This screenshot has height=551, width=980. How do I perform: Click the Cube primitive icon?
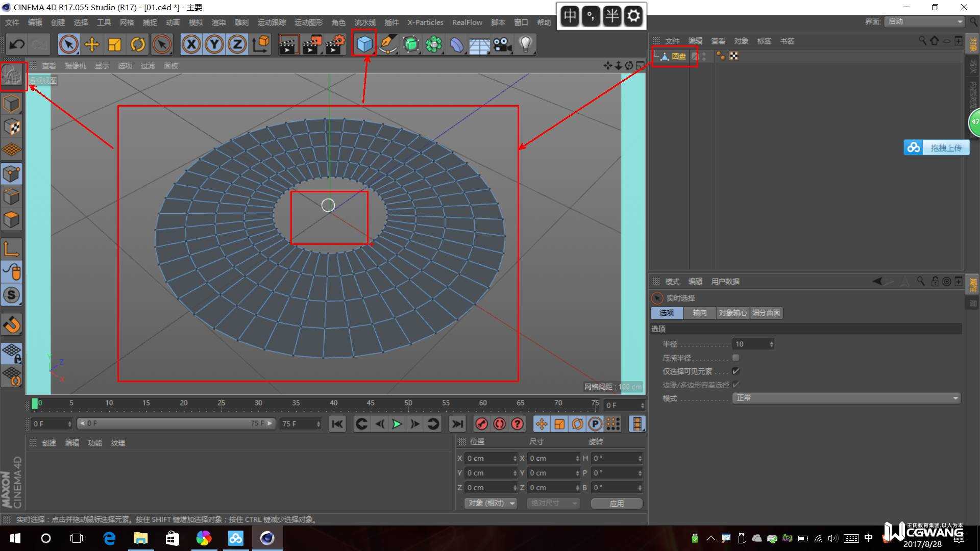click(x=364, y=44)
